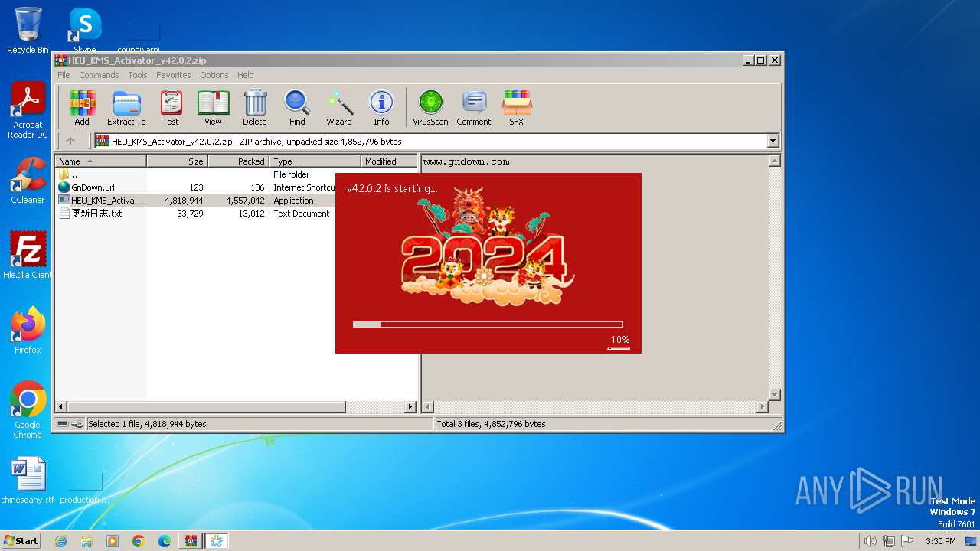Run VirusScan from toolbar

430,107
